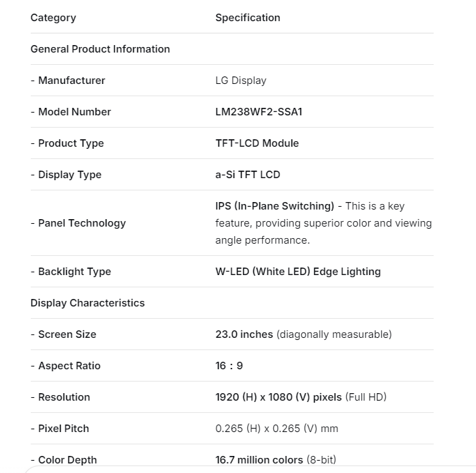Click the 23.0 inches screen size value
Viewport: 476px width, 473px height.
click(x=244, y=334)
